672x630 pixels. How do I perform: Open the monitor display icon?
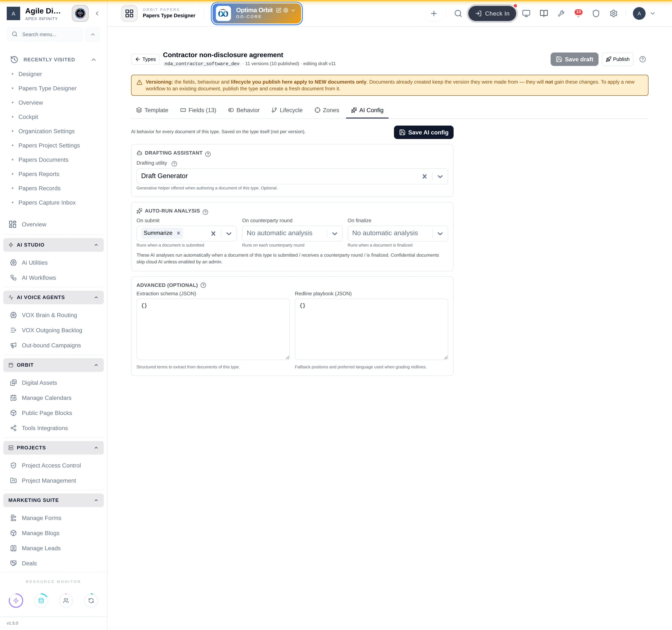coord(526,13)
